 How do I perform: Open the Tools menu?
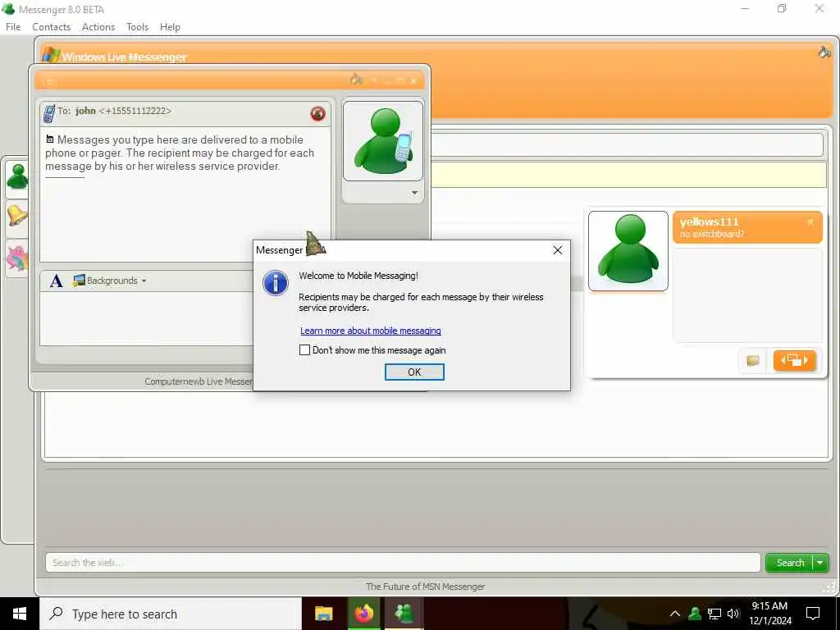point(137,27)
